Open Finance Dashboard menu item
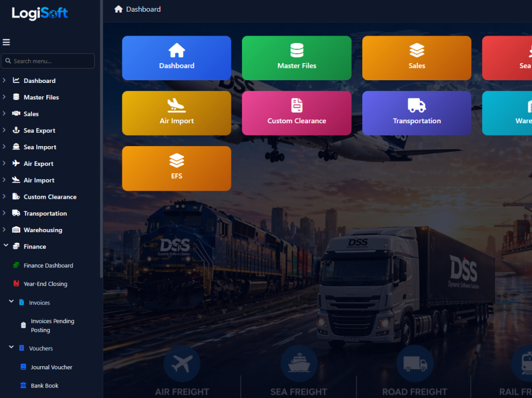The image size is (532, 398). (x=48, y=266)
